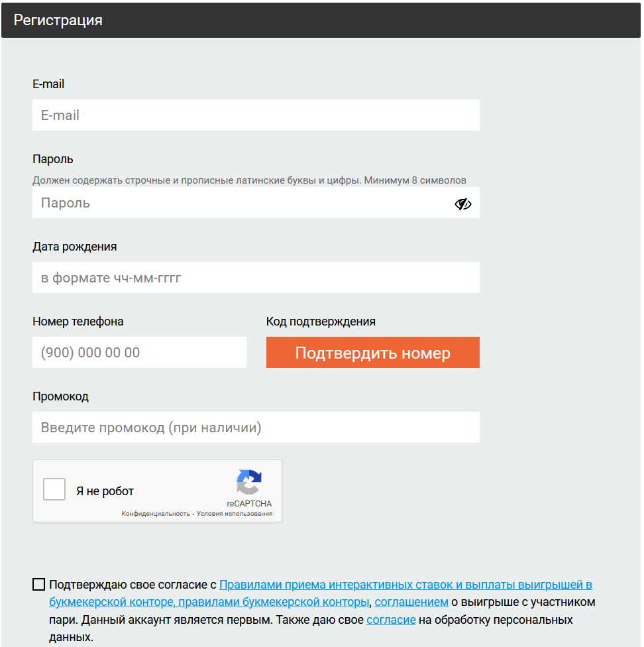Click the 'Промокод' field label
644x647 pixels.
(60, 396)
